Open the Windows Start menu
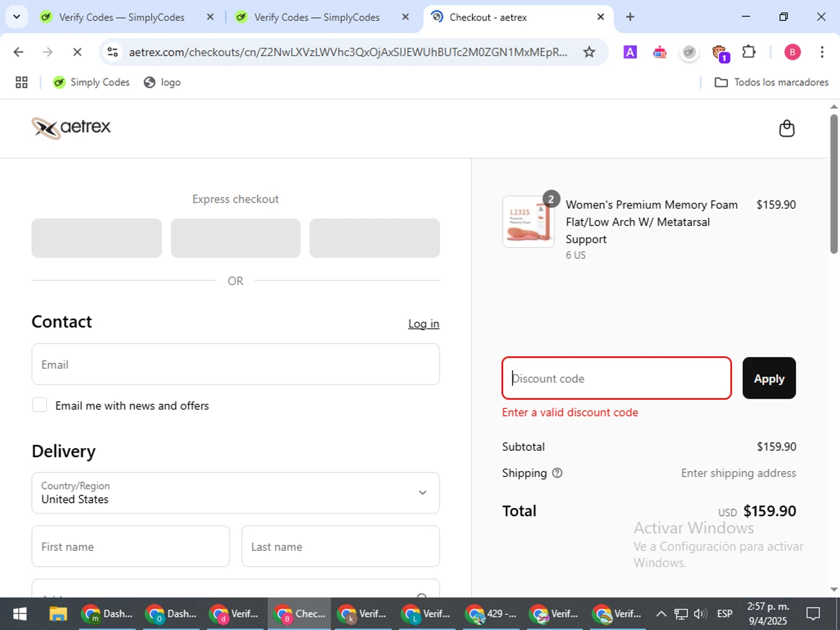The width and height of the screenshot is (840, 630). pyautogui.click(x=20, y=614)
